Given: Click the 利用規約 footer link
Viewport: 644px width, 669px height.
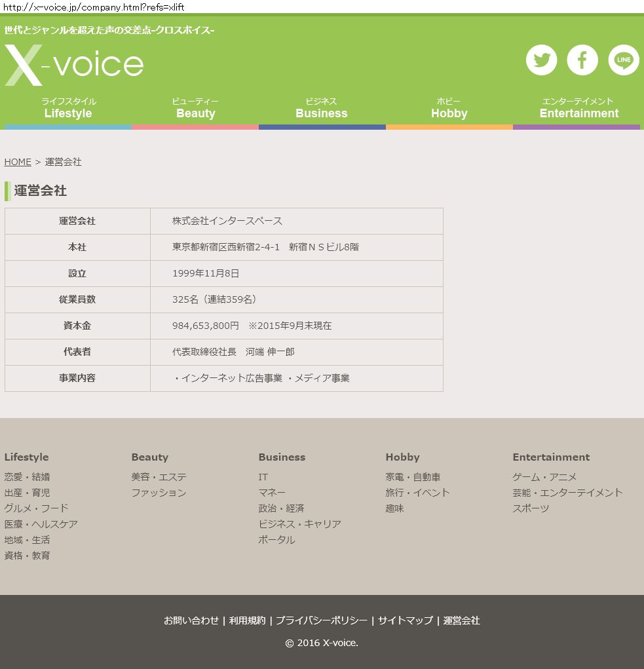Looking at the screenshot, I should coord(247,621).
